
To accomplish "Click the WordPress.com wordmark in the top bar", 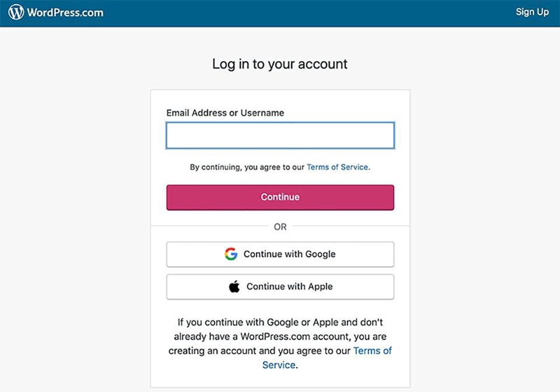I will [65, 12].
